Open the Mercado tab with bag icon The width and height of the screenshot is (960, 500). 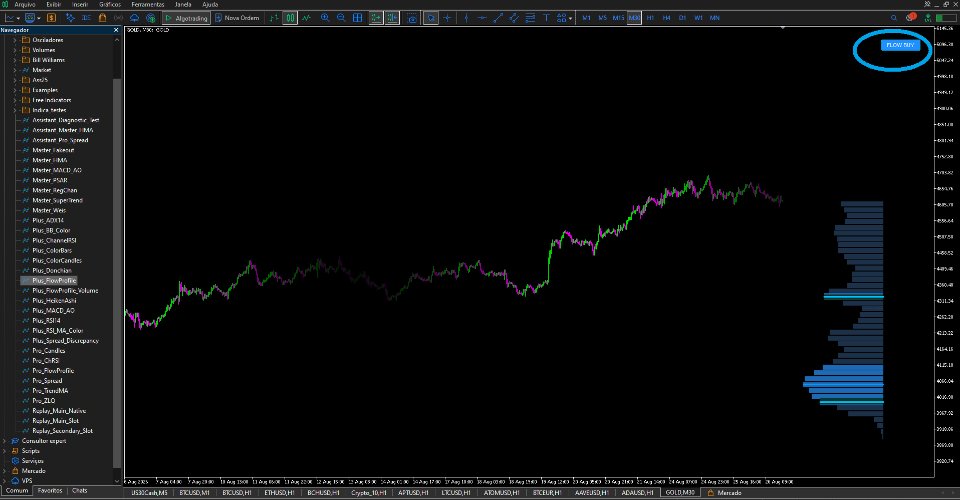point(724,493)
